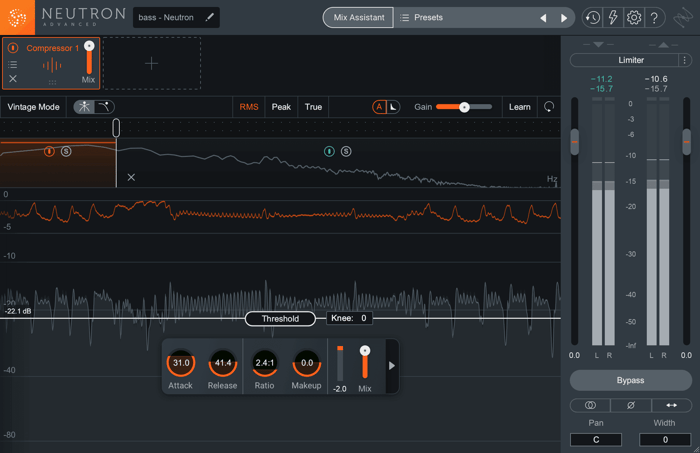Edit the Pan value field
700x453 pixels.
(x=596, y=440)
